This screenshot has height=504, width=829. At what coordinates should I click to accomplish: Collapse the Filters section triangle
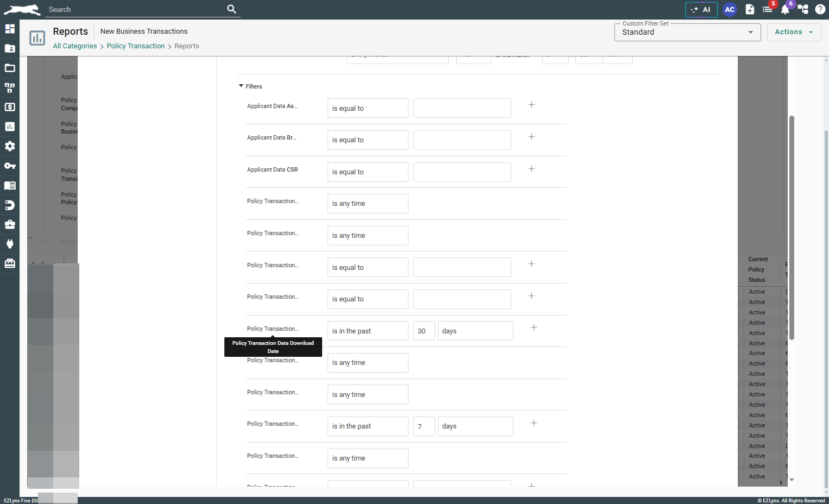tap(241, 86)
